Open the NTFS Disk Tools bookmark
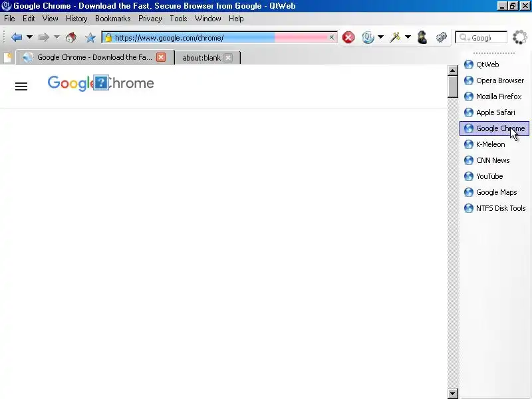This screenshot has width=532, height=399. (x=495, y=208)
